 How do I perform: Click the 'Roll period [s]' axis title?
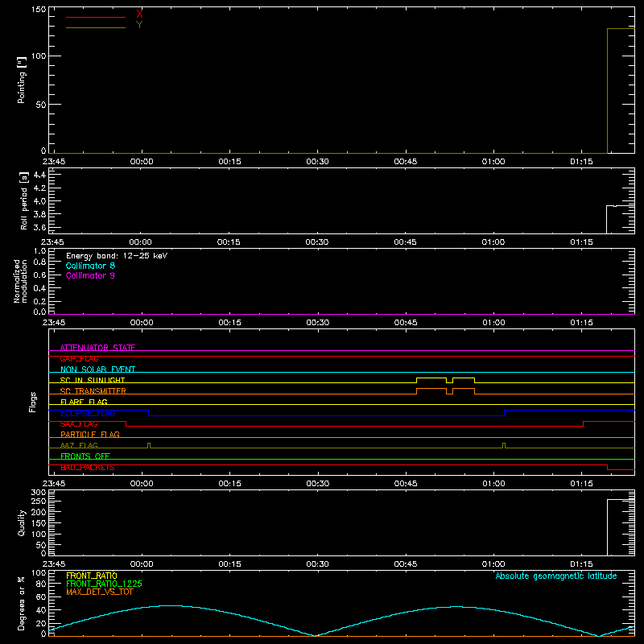point(24,200)
